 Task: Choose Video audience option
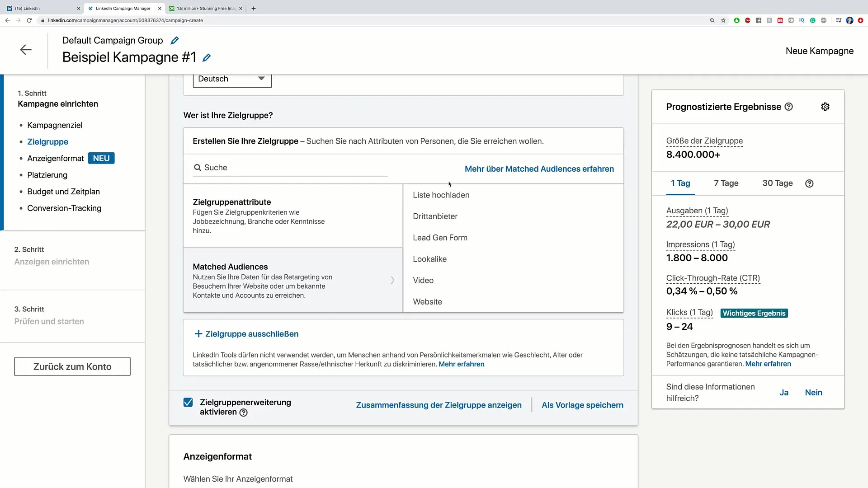tap(423, 281)
